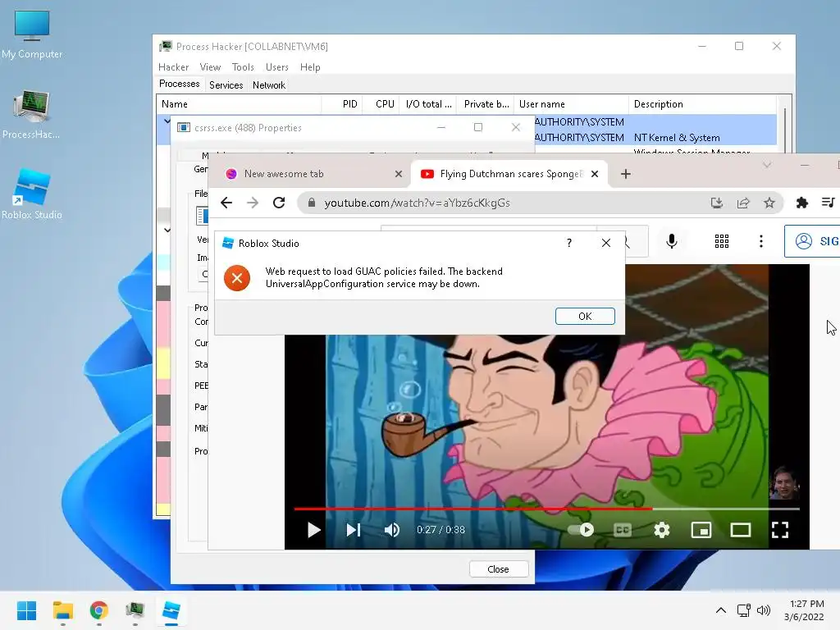Screen dimensions: 840x630
Task: Click the red error icon in dialog
Action: point(237,278)
